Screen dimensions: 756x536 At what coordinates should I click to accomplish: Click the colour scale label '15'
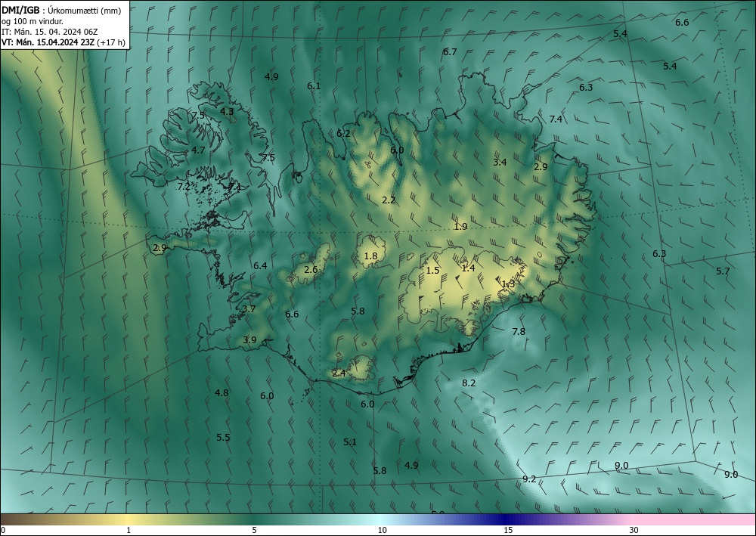tap(508, 530)
